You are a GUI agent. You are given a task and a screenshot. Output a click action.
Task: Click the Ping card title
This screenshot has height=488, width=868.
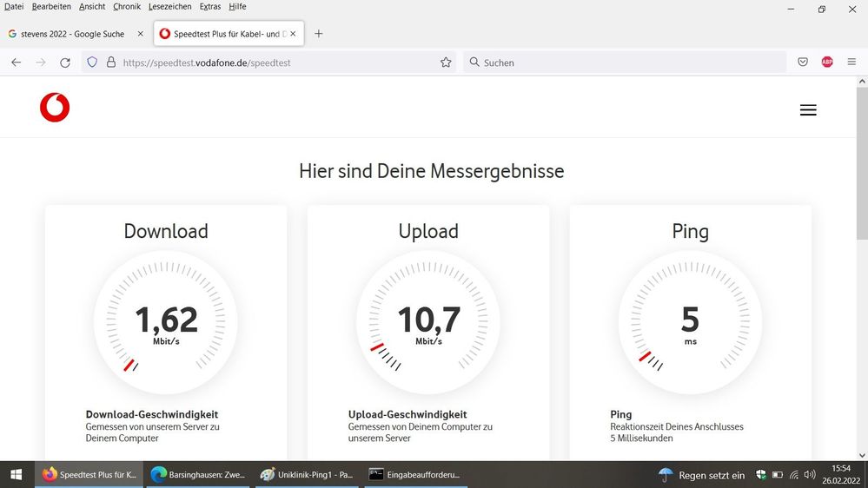[690, 231]
